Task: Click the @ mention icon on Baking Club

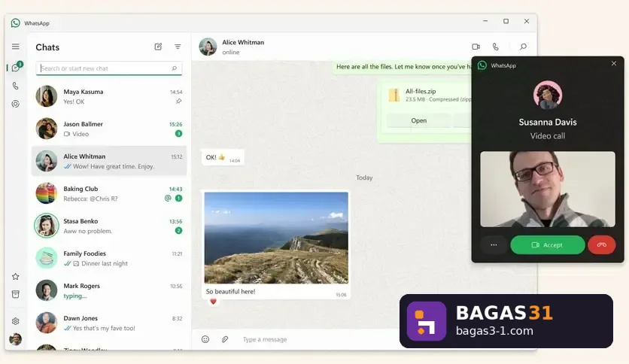Action: [168, 198]
